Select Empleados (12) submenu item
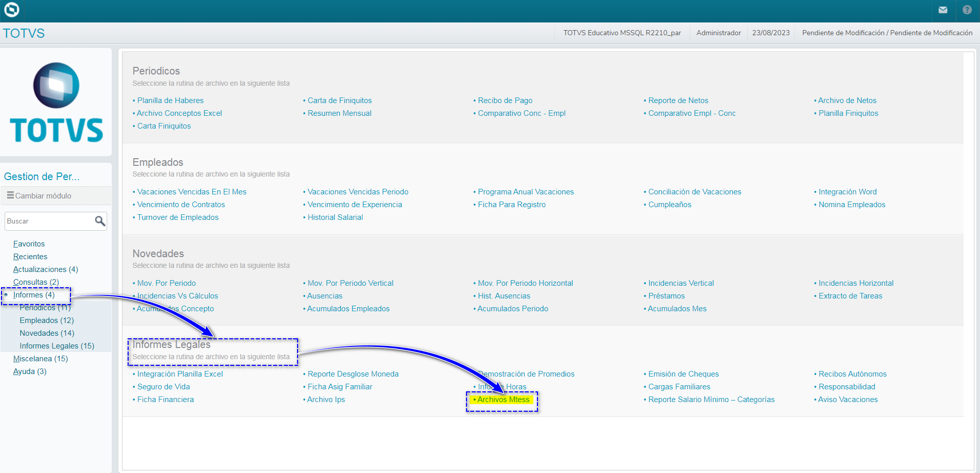 [46, 320]
